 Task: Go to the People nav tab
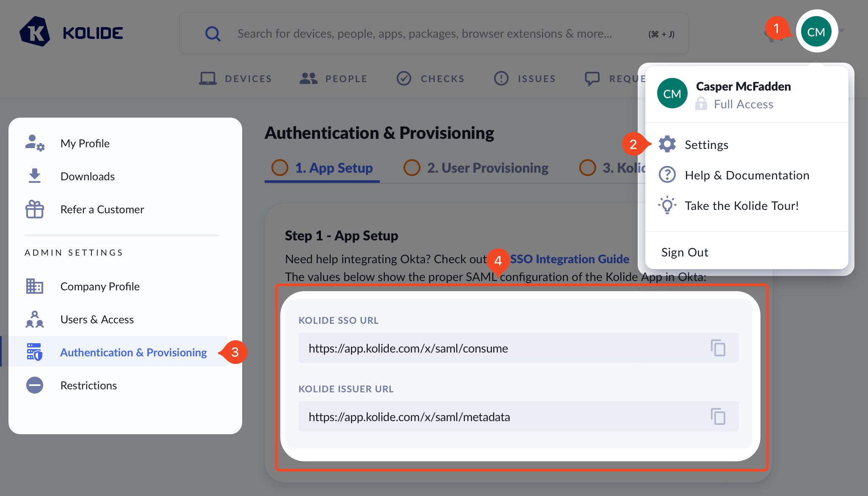(333, 79)
